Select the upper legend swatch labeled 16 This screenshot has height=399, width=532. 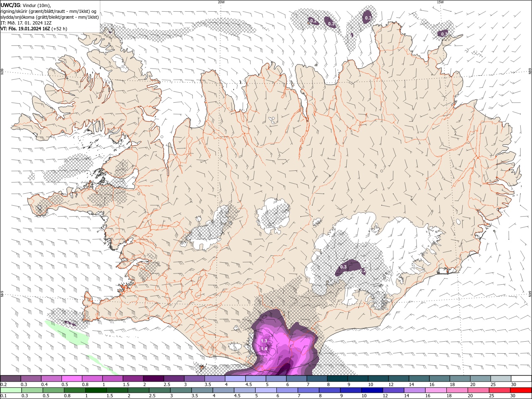coord(439,379)
